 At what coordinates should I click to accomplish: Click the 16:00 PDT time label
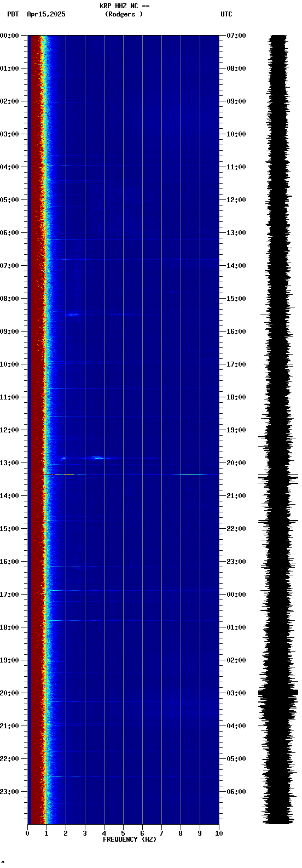click(10, 562)
